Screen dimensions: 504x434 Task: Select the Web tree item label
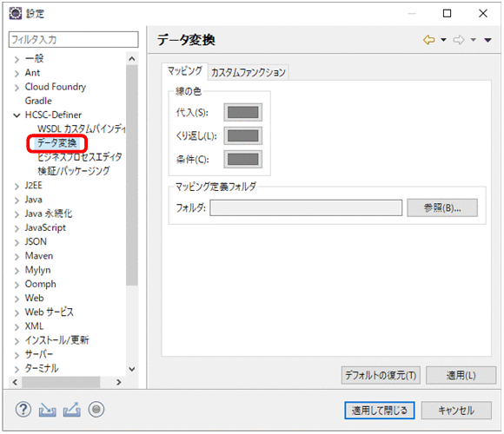[x=34, y=299]
